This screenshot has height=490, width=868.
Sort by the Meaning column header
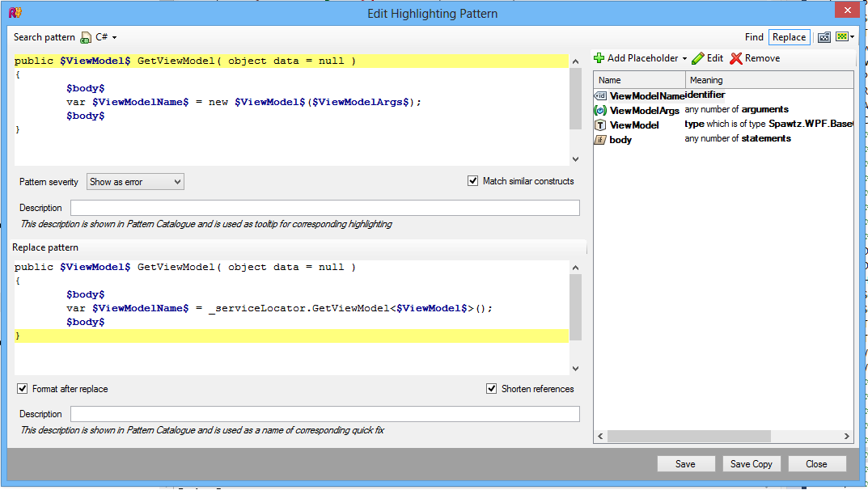(769, 80)
